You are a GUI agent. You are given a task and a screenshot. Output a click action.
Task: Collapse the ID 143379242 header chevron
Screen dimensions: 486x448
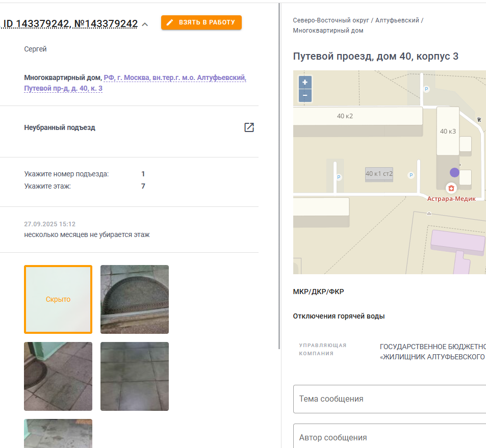(x=145, y=24)
